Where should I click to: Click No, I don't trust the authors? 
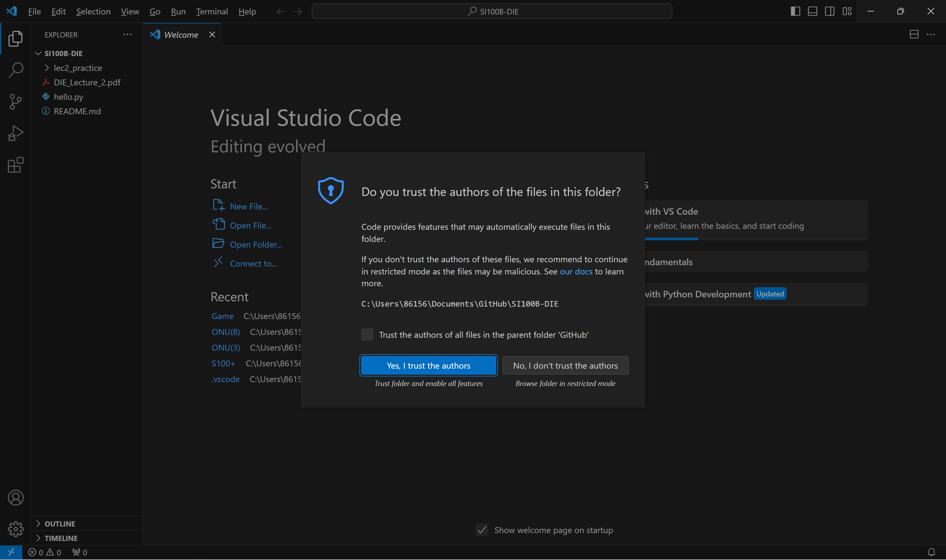point(565,366)
